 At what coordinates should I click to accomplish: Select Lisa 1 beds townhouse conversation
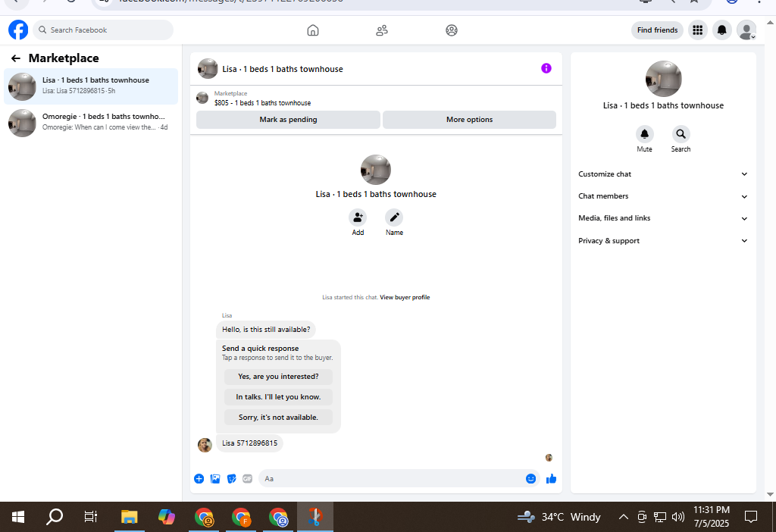[91, 86]
